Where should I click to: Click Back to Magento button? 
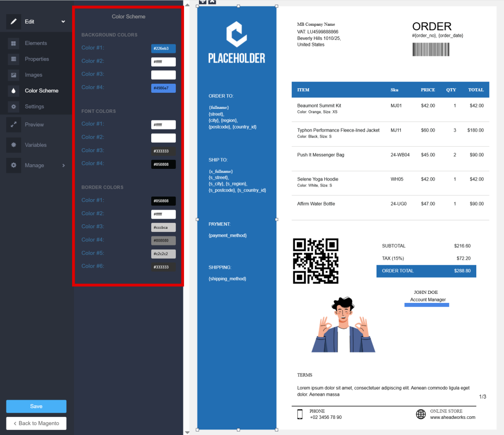[x=36, y=423]
